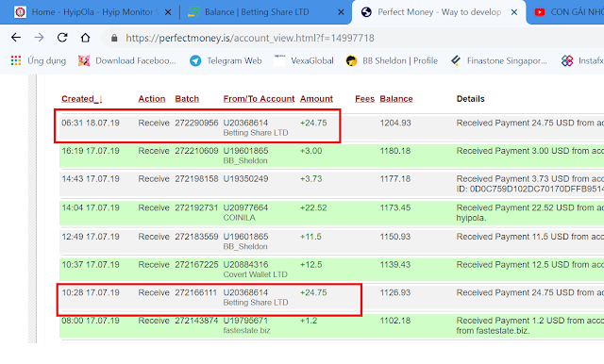
Task: Select batch number 272143874
Action: 196,321
